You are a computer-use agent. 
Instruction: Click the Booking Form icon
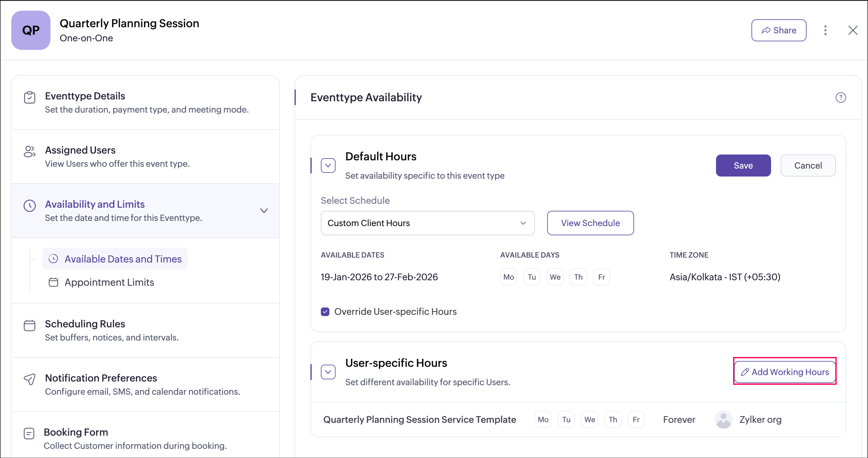pyautogui.click(x=29, y=434)
